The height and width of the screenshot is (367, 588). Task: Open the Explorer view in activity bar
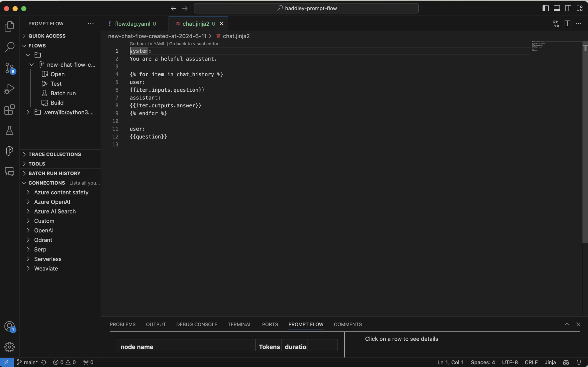(x=10, y=26)
